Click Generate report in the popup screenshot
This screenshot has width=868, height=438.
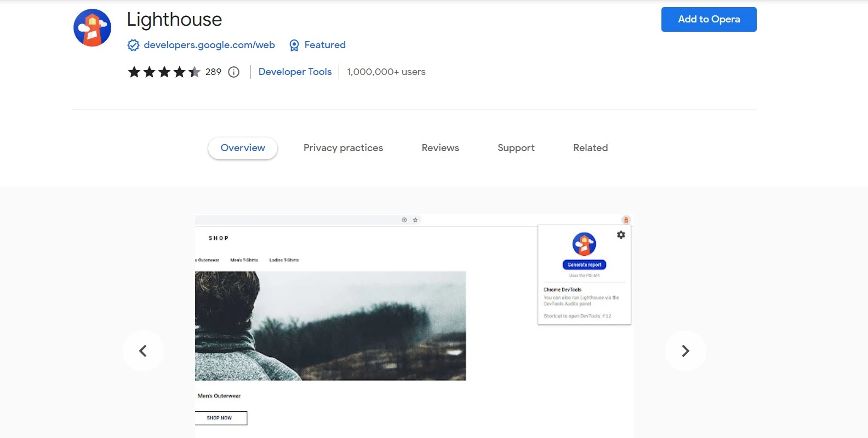coord(584,265)
